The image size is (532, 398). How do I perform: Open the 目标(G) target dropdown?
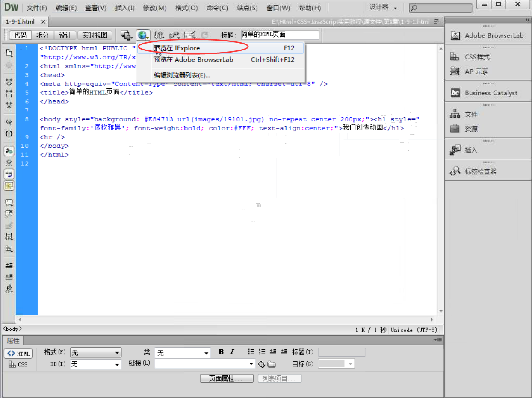pyautogui.click(x=337, y=363)
